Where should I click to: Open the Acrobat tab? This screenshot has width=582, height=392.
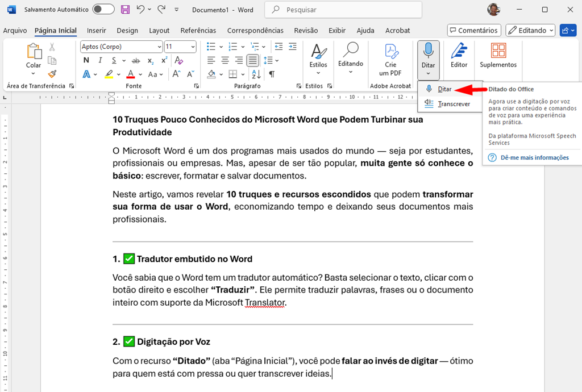pos(397,31)
